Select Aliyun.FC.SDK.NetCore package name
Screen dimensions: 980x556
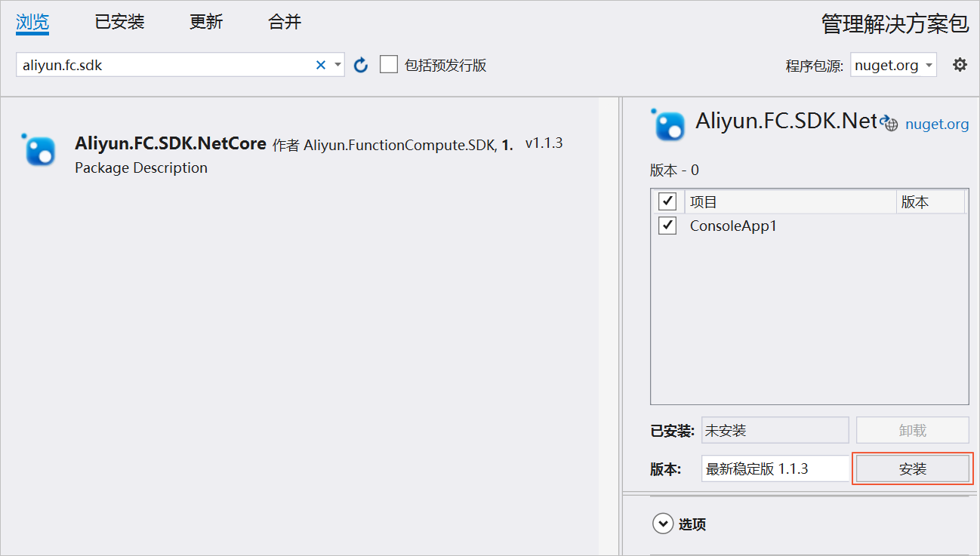coord(171,143)
